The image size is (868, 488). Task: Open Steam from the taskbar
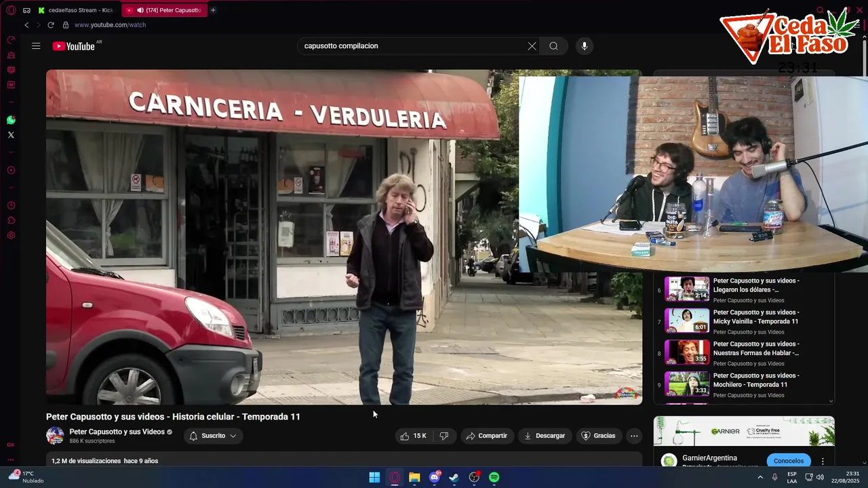point(454,477)
